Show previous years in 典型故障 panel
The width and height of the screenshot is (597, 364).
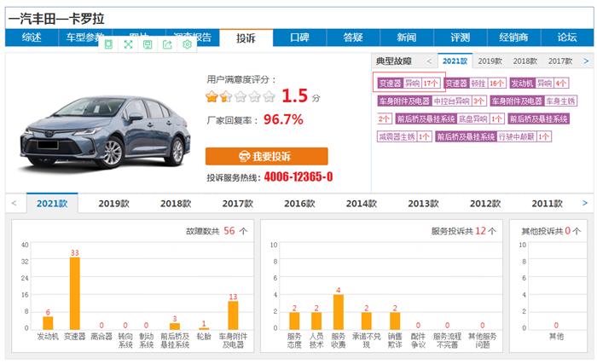(429, 61)
